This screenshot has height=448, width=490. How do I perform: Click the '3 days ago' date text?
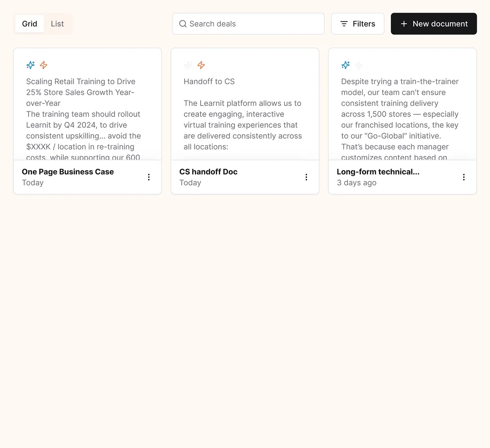[x=357, y=183]
